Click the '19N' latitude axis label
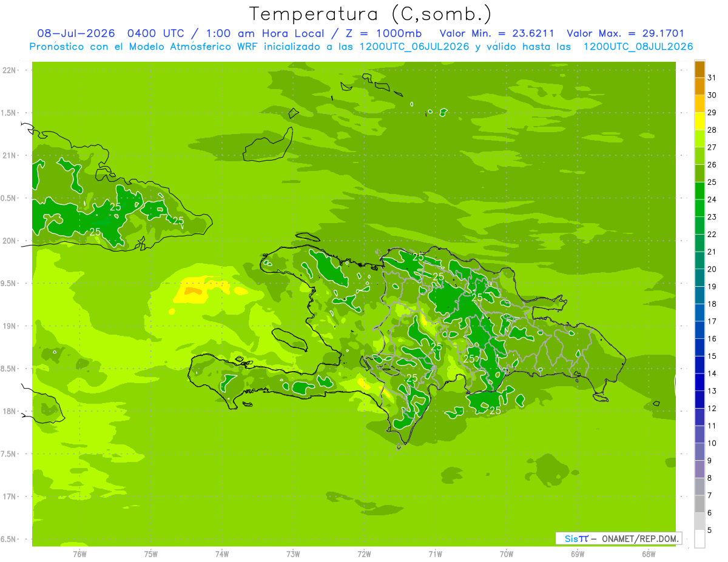Image resolution: width=728 pixels, height=562 pixels. pyautogui.click(x=9, y=326)
